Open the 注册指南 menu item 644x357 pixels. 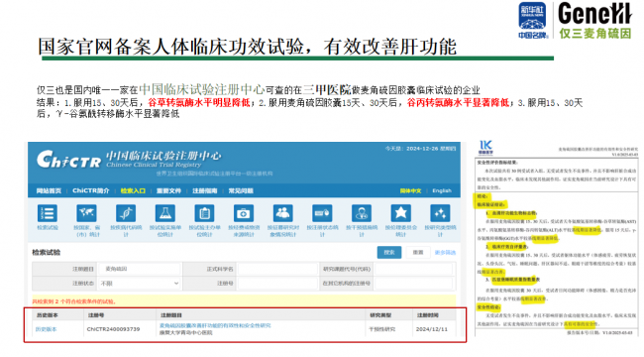coord(204,190)
